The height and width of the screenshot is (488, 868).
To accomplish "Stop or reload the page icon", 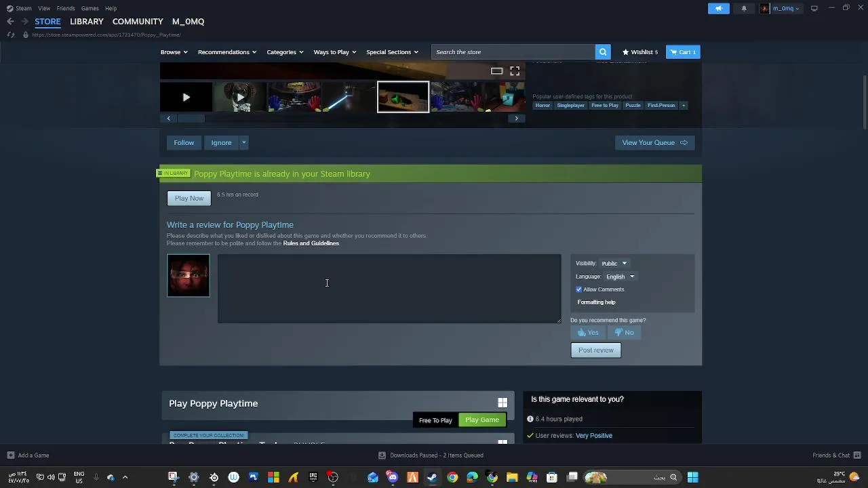I will (x=10, y=35).
